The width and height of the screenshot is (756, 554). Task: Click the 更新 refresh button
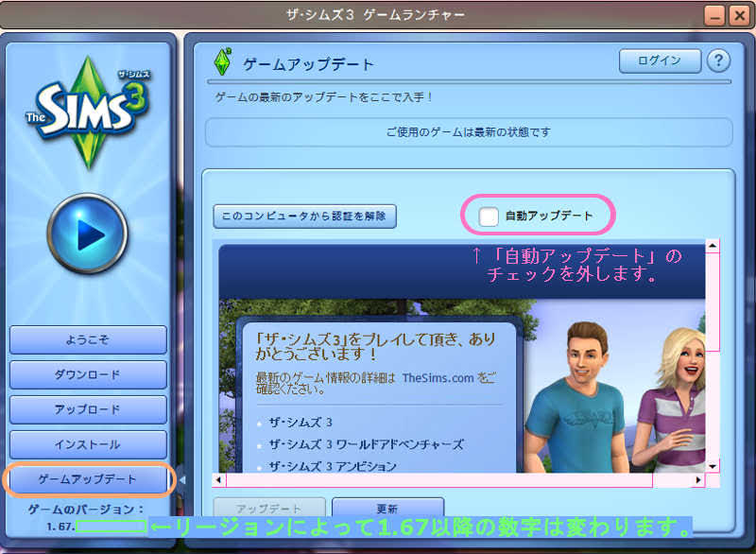pos(387,509)
